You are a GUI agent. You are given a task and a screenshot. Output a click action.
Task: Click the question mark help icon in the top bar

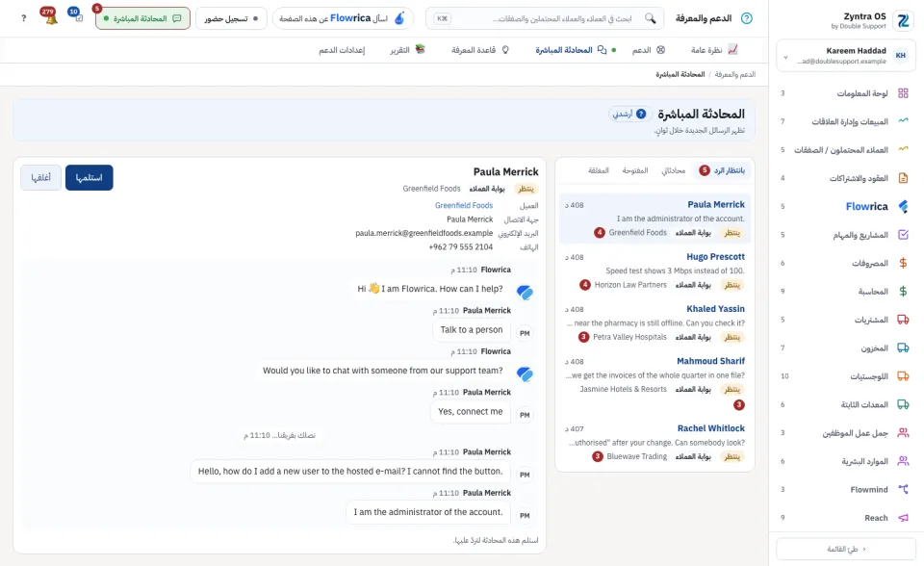pyautogui.click(x=23, y=18)
